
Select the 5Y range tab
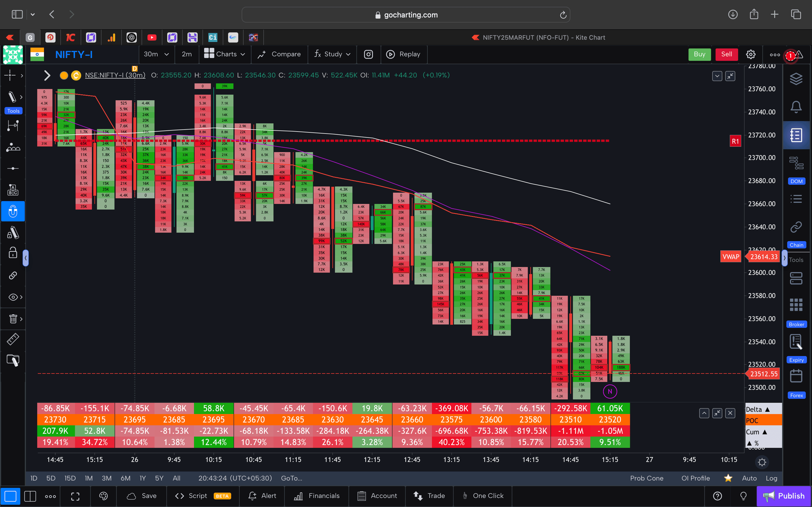[159, 478]
